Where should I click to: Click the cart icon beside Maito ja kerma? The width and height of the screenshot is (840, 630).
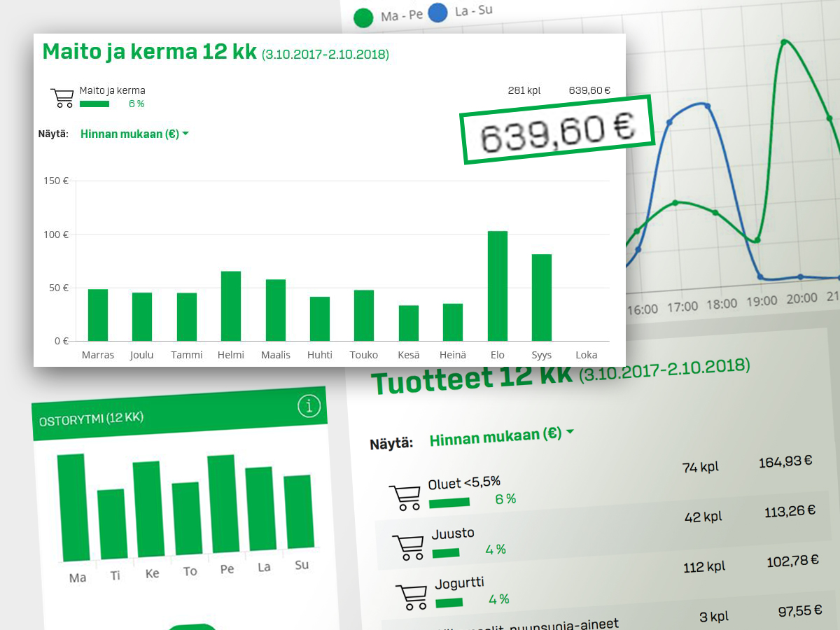click(62, 98)
